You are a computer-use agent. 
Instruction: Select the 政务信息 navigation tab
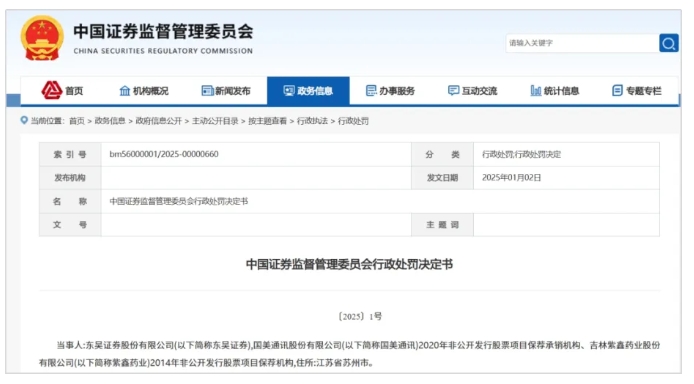click(308, 91)
